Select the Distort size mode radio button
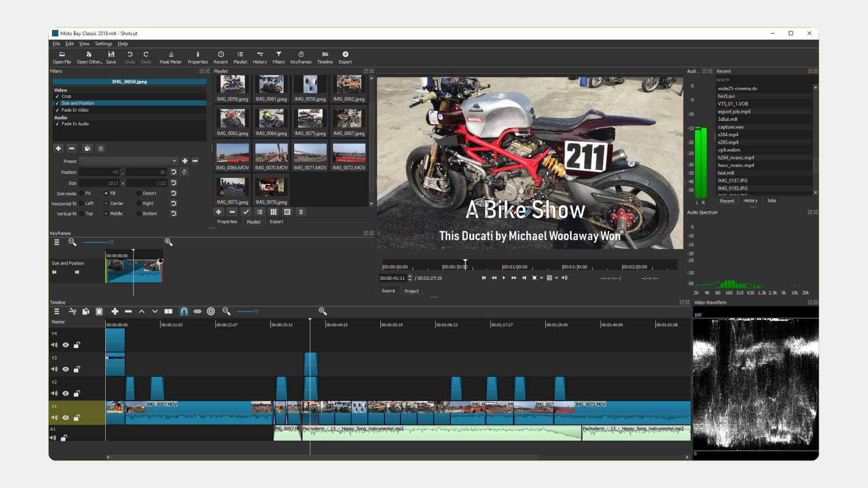The width and height of the screenshot is (868, 488). coord(139,194)
